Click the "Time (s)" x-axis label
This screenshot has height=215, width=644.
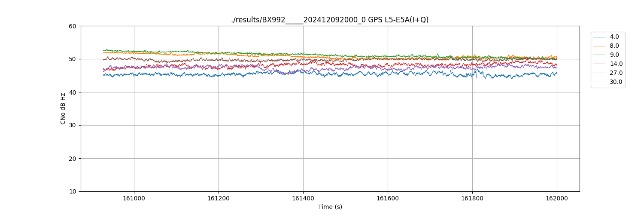(x=330, y=207)
